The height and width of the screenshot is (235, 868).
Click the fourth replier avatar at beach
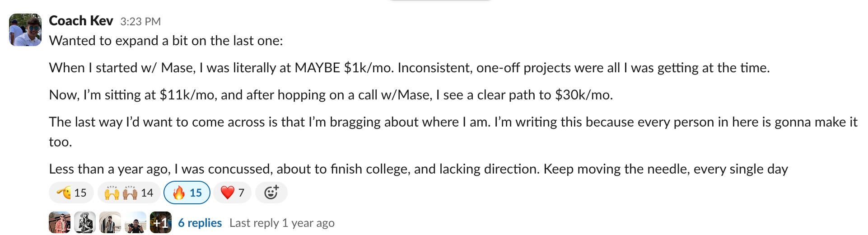point(135,222)
